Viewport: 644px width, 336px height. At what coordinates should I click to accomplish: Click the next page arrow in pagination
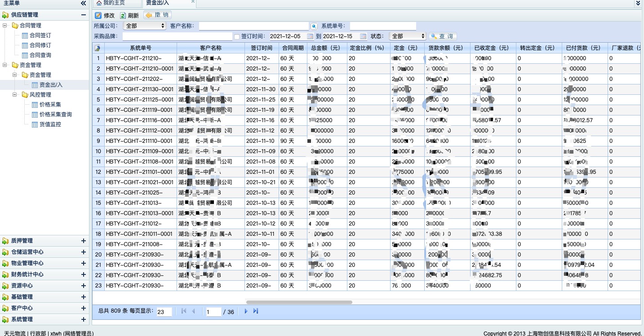click(x=246, y=311)
